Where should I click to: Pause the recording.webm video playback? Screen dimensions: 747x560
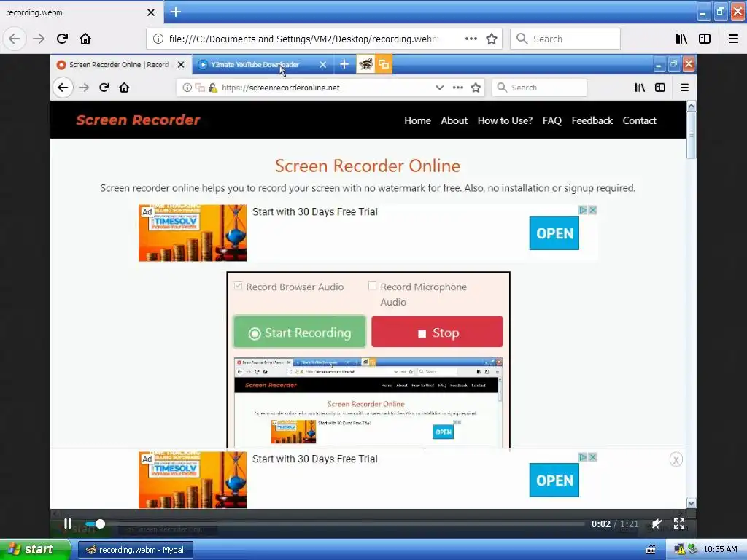(x=68, y=524)
